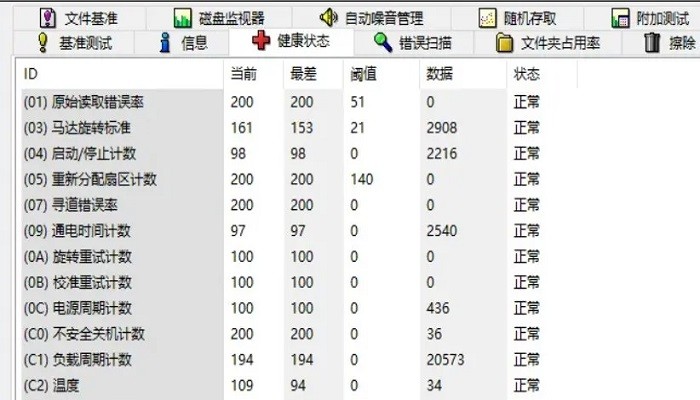
Task: Click worst value 94 in 温度 row
Action: coord(298,386)
